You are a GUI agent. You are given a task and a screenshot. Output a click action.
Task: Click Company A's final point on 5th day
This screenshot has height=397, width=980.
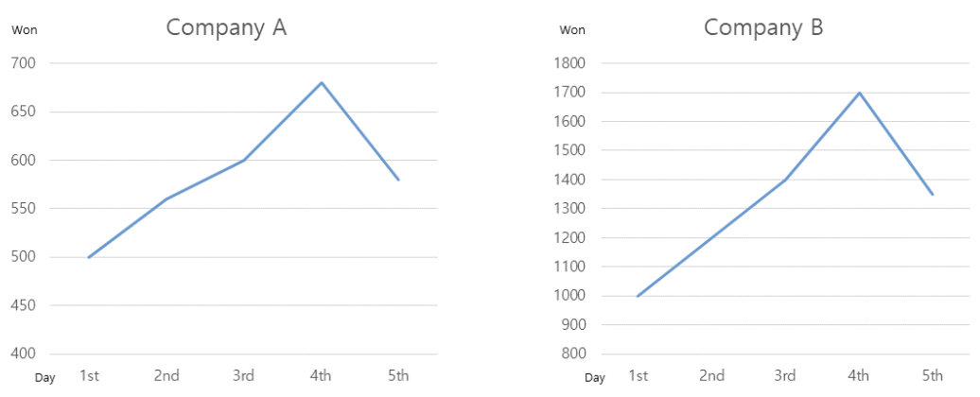click(x=398, y=180)
